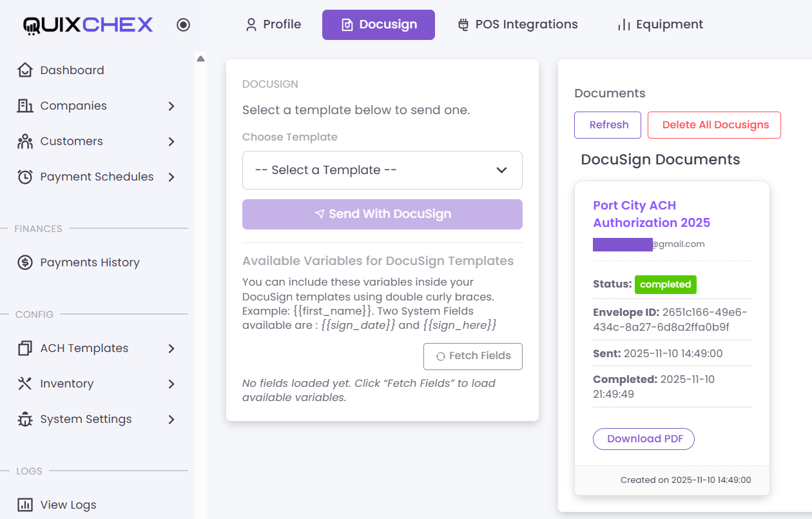Expand the ACH Templates submenu chevron
812x519 pixels.
[x=171, y=348]
